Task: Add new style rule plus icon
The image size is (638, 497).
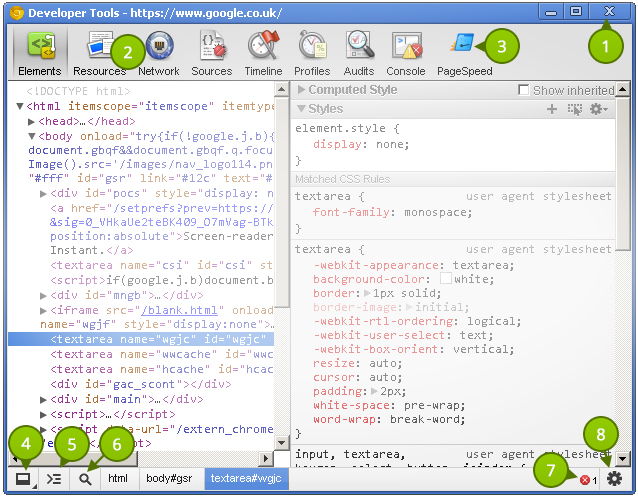Action: pyautogui.click(x=552, y=109)
